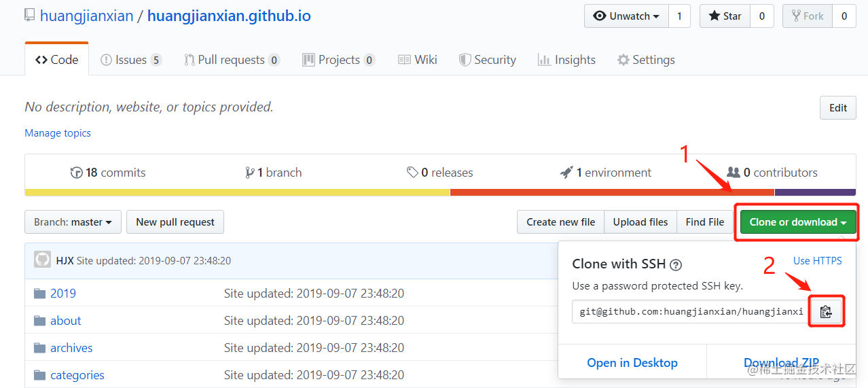This screenshot has width=868, height=388.
Task: Open the 2019 folder
Action: 63,294
